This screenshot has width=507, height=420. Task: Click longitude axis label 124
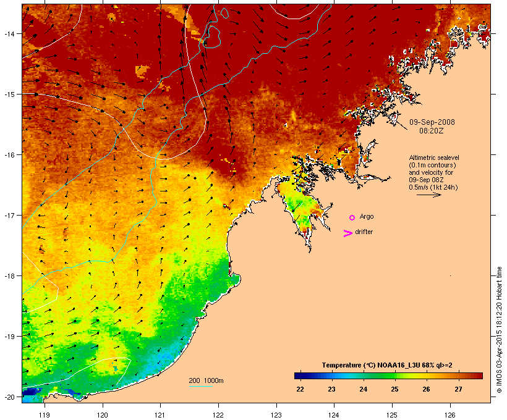pyautogui.click(x=334, y=415)
